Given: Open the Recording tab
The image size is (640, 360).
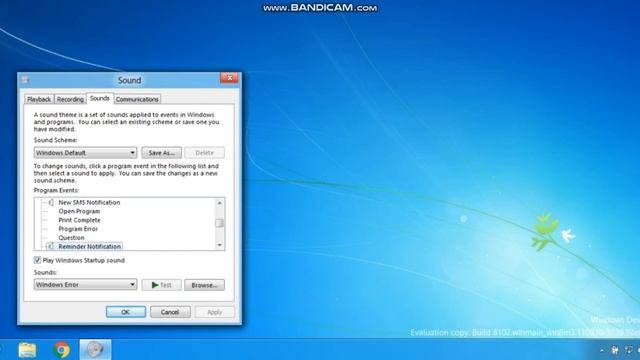Looking at the screenshot, I should (x=70, y=99).
